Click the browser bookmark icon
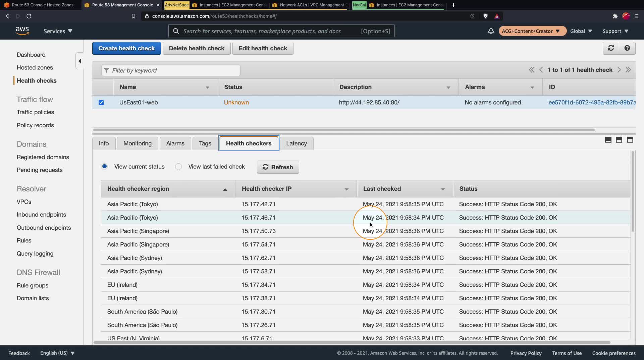Screen dimensions: 644x360 (x=133, y=16)
